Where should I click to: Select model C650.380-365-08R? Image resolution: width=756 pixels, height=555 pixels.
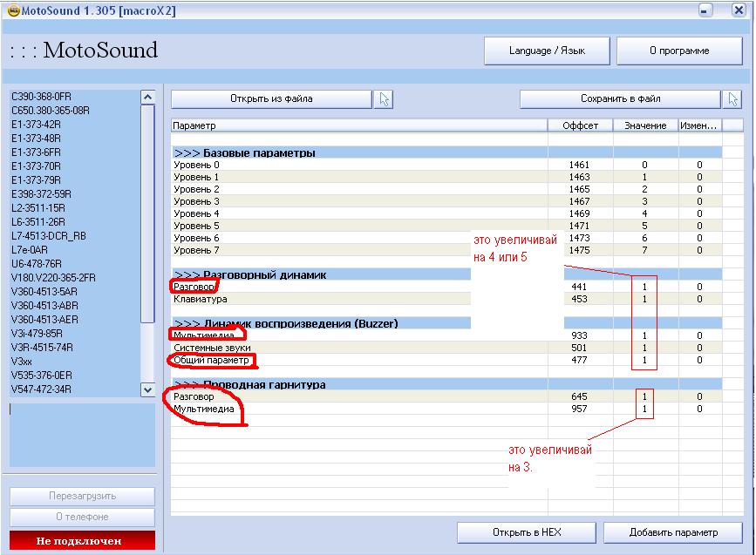pyautogui.click(x=51, y=111)
